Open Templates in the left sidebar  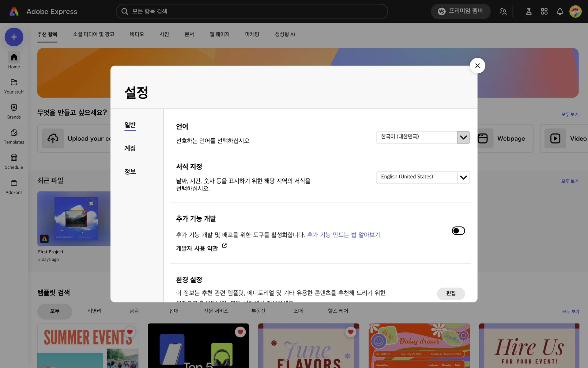14,136
